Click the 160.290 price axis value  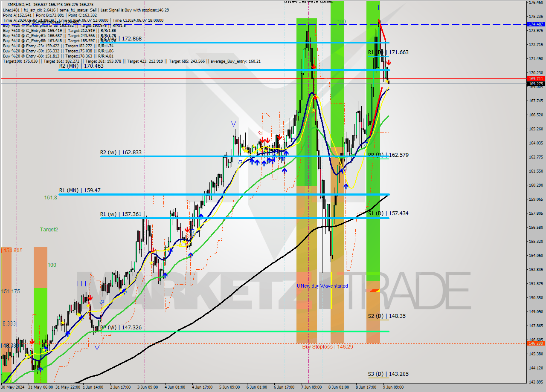pyautogui.click(x=536, y=185)
